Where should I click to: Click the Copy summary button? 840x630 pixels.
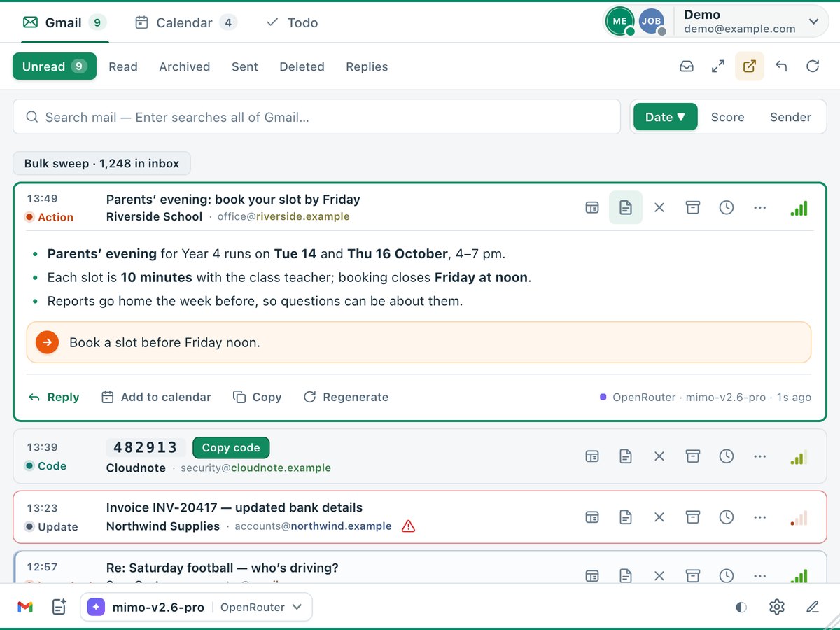pos(258,397)
